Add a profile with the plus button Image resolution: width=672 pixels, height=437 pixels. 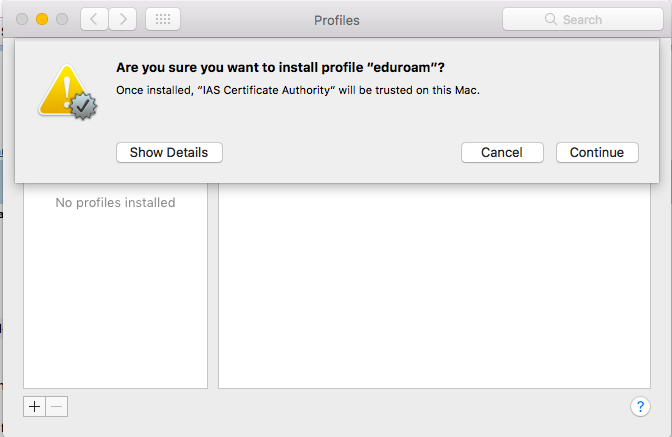[x=34, y=406]
